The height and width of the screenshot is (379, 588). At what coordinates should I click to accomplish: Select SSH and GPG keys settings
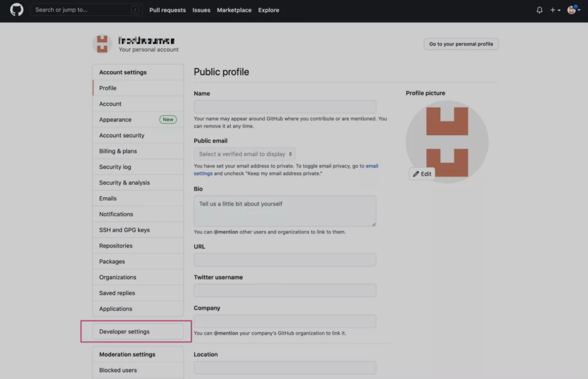pos(124,230)
